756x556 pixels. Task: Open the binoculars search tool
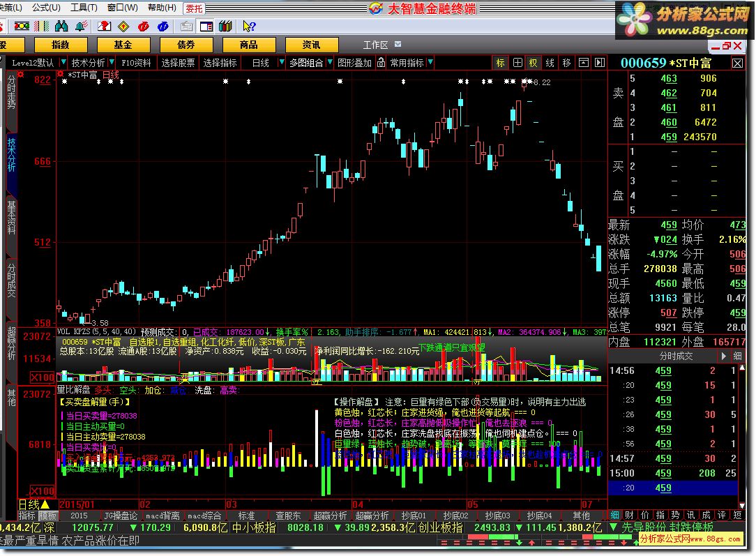(x=61, y=26)
